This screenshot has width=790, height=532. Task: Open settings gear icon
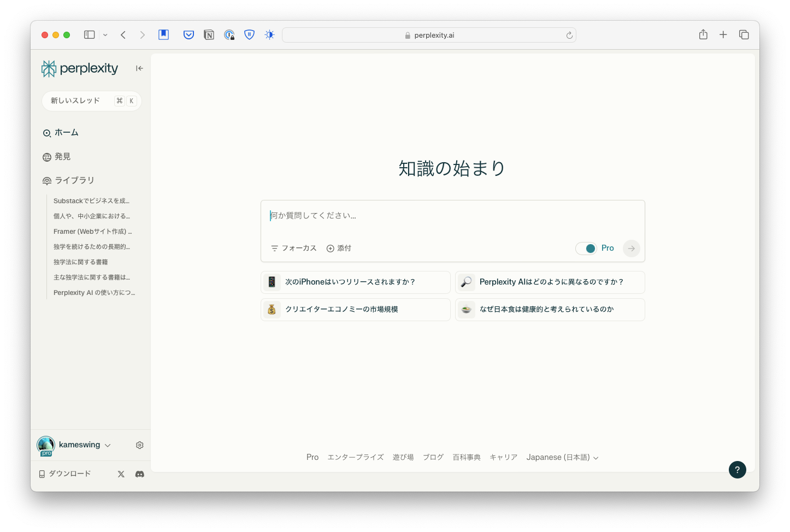point(140,445)
